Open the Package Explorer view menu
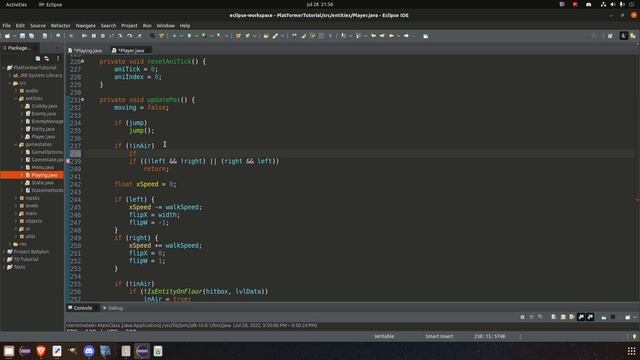 pos(58,58)
